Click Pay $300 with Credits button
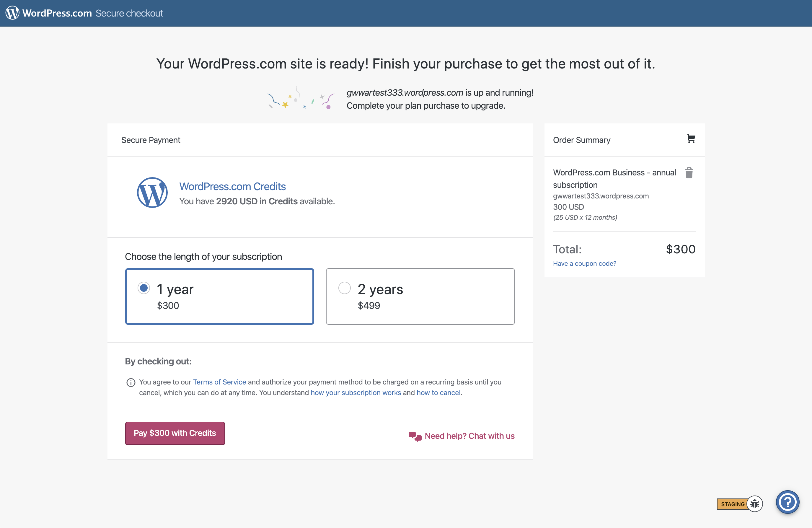This screenshot has height=528, width=812. click(x=175, y=433)
